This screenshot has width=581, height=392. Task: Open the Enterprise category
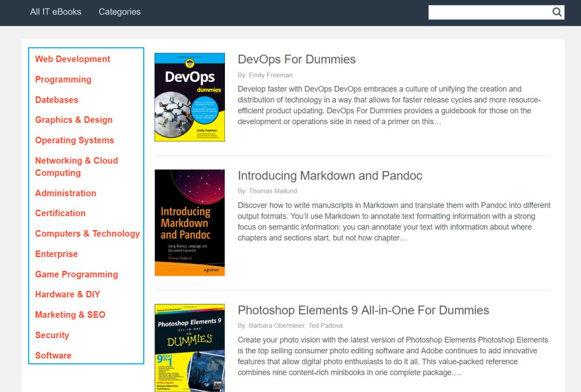coord(56,254)
